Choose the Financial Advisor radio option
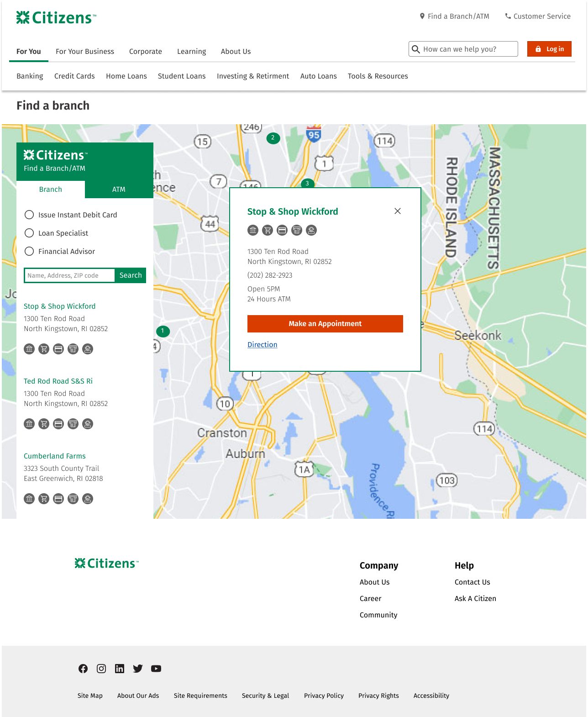 [29, 251]
